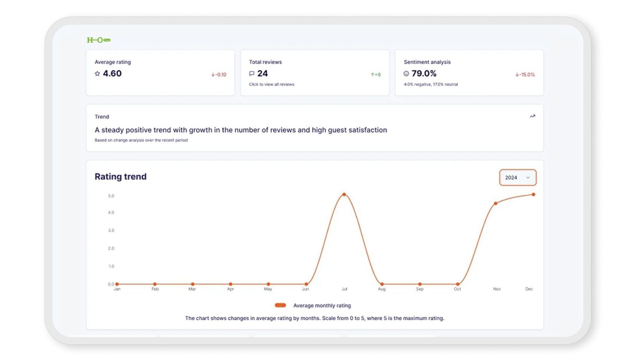The height and width of the screenshot is (362, 644).
Task: Click the Average monthly rating legend label
Action: (x=322, y=305)
